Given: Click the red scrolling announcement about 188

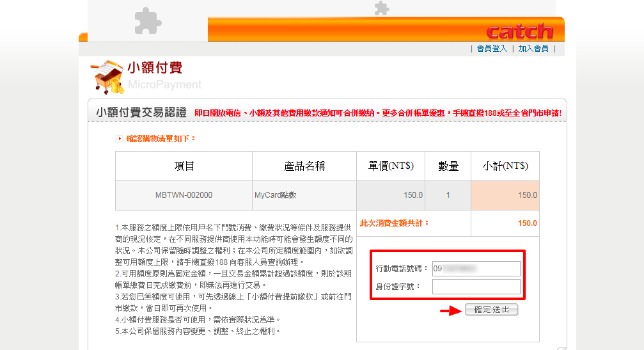Looking at the screenshot, I should click(x=377, y=113).
